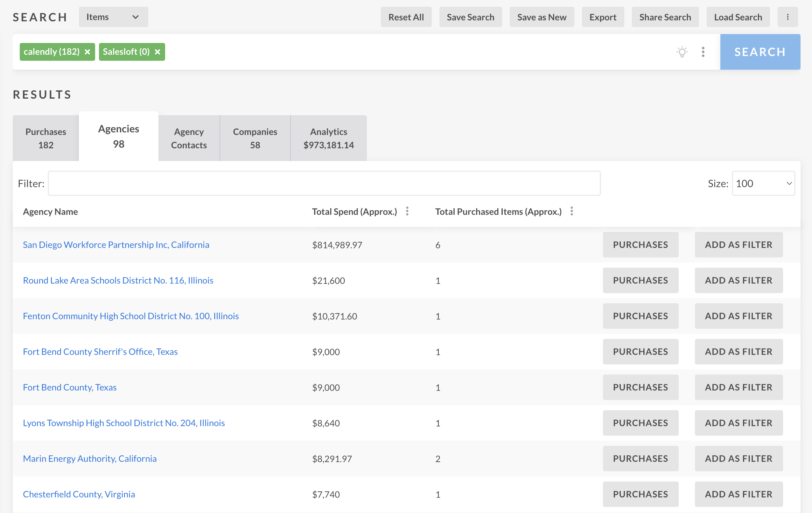View purchases for Chesterfield County, Virginia
Image resolution: width=812 pixels, height=513 pixels.
pyautogui.click(x=640, y=494)
